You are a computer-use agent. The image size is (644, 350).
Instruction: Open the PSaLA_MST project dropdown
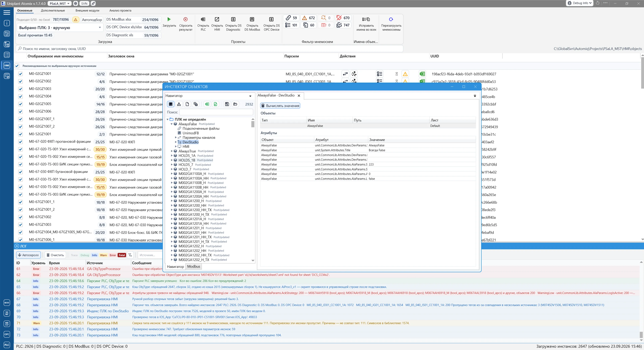59,4
